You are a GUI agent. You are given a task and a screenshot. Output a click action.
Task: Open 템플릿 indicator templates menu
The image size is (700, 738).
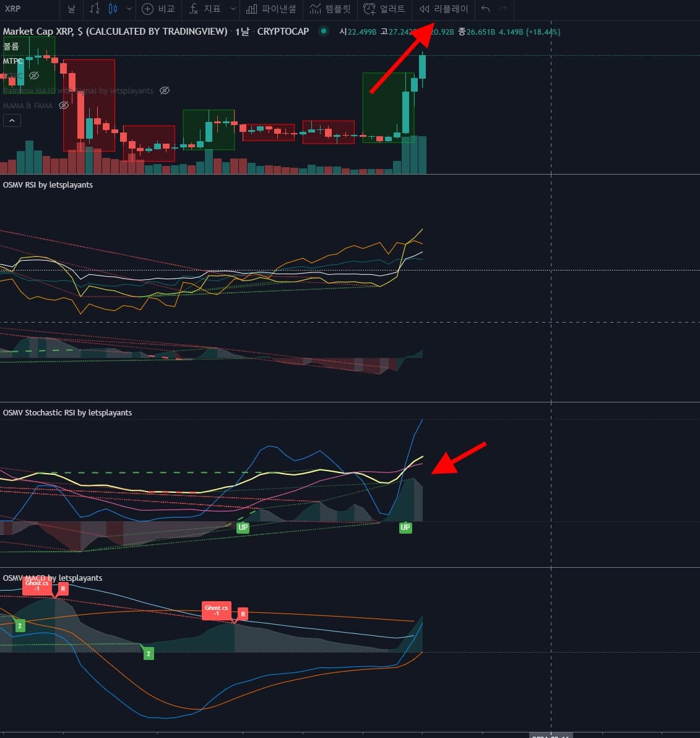331,9
